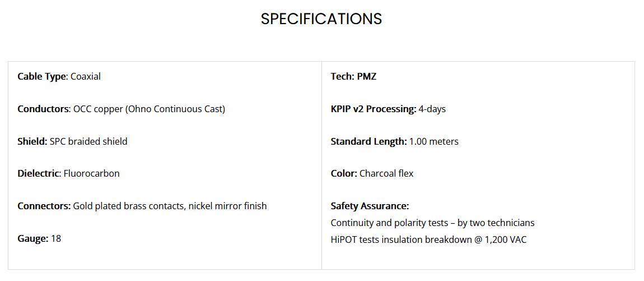Select the 4-days processing value

pos(432,109)
